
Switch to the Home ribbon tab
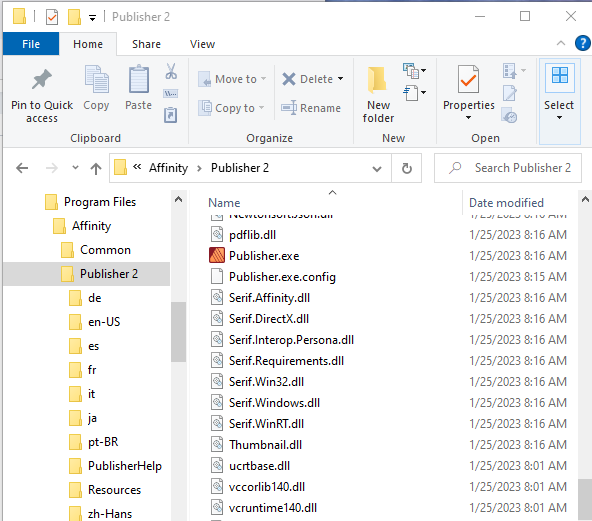[x=88, y=44]
